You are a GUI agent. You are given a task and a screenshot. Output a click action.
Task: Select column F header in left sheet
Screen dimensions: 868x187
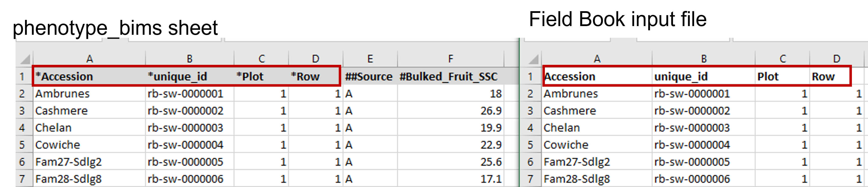tap(450, 59)
